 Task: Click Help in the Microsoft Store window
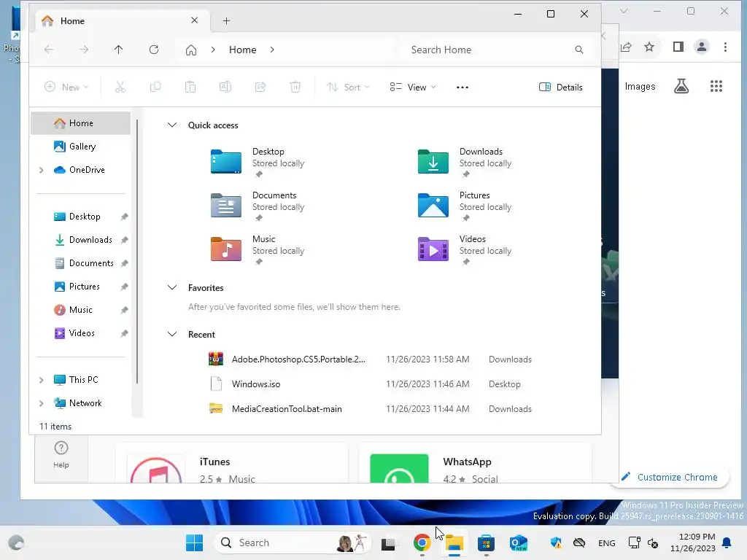61,455
